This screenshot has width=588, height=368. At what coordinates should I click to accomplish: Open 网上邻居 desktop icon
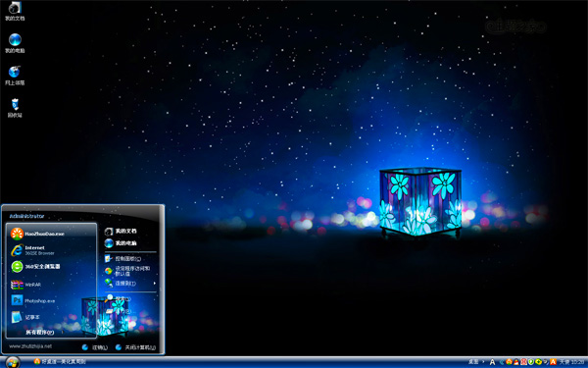coord(15,76)
